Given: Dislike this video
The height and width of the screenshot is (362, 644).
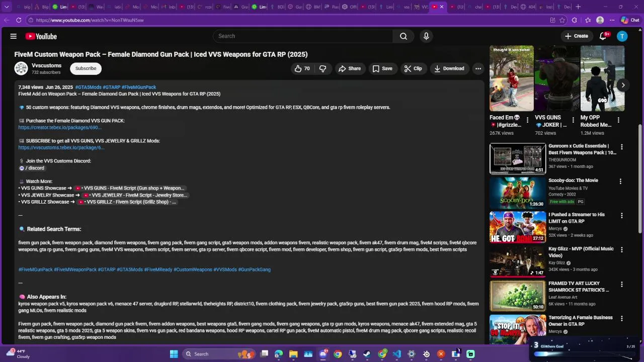Looking at the screenshot, I should click(323, 68).
